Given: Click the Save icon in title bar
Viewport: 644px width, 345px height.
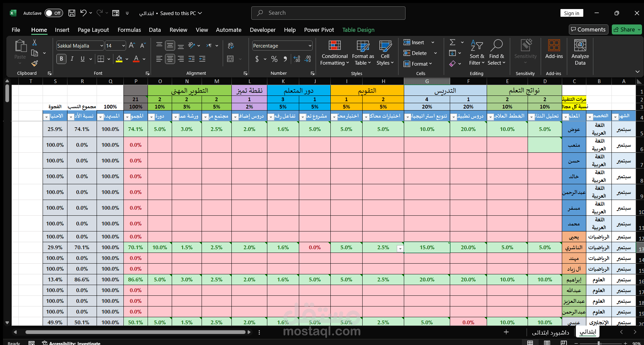Looking at the screenshot, I should 72,13.
